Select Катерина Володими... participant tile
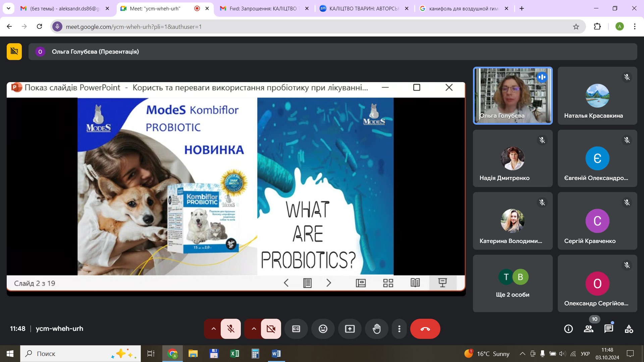The image size is (644, 362). [513, 221]
